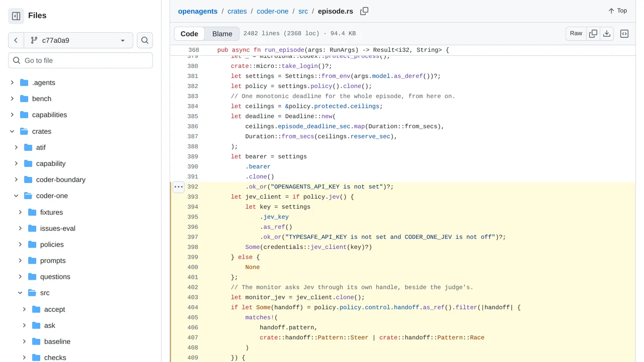Screen dimensions: 644x362
Task: Copy file path icon next to episode.rs
Action: (x=364, y=11)
